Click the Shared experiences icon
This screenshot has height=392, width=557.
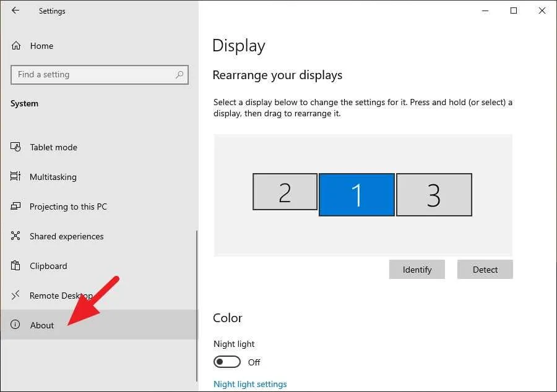coord(15,236)
